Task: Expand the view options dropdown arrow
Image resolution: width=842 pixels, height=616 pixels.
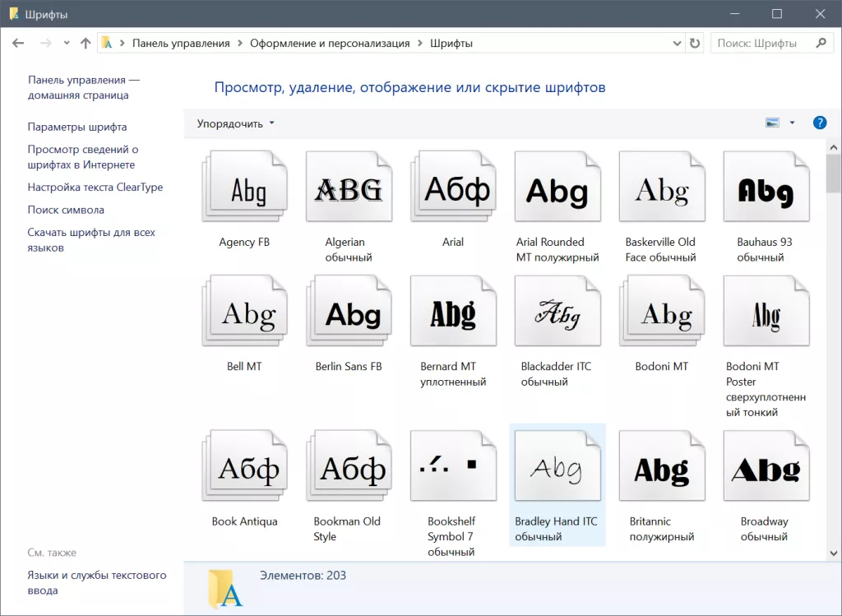Action: point(792,123)
